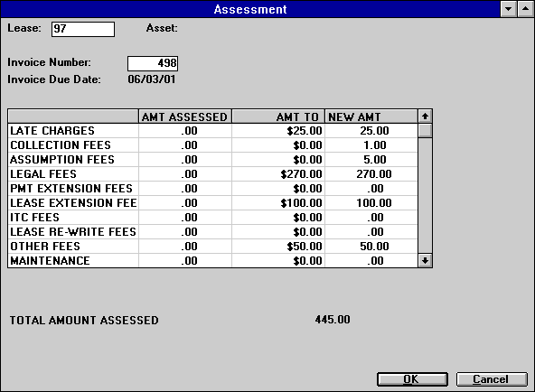Edit ASSUMPTION FEES new amount cell

tap(371, 160)
